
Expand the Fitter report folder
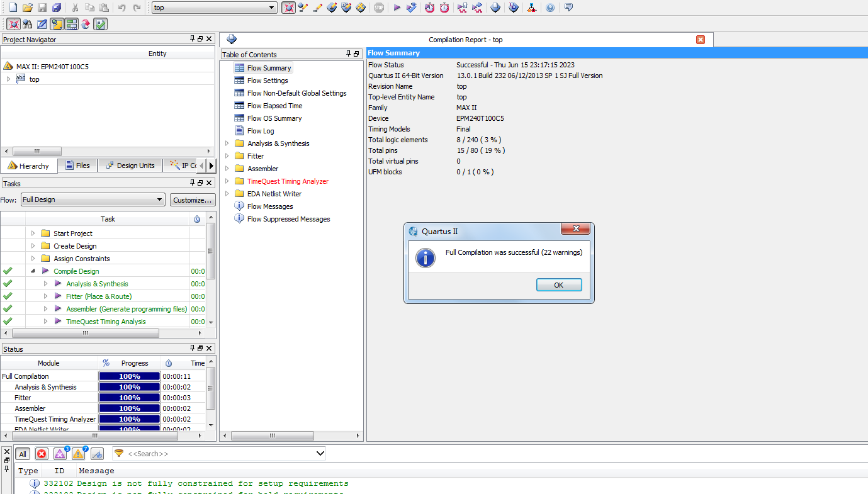(227, 156)
